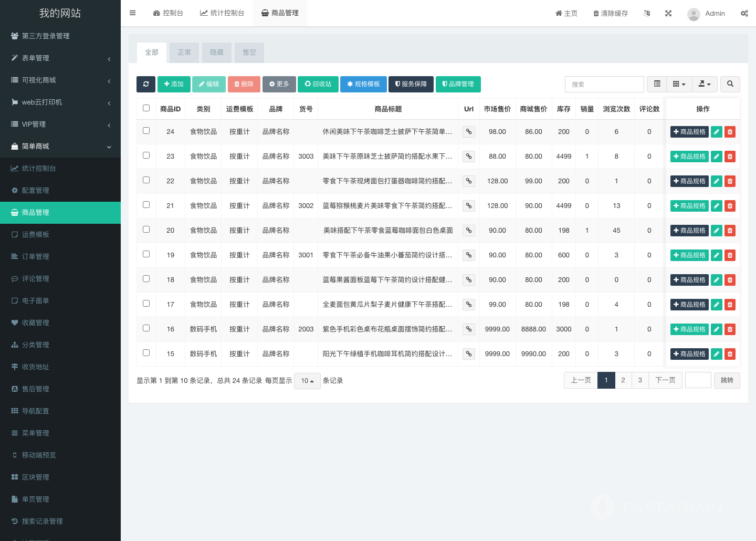
Task: Open the column visibility grid dropdown
Action: pos(679,84)
